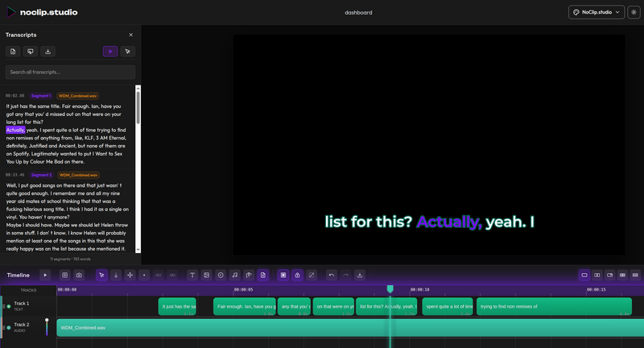Select the single-pane layout icon
644x348 pixels.
point(584,275)
